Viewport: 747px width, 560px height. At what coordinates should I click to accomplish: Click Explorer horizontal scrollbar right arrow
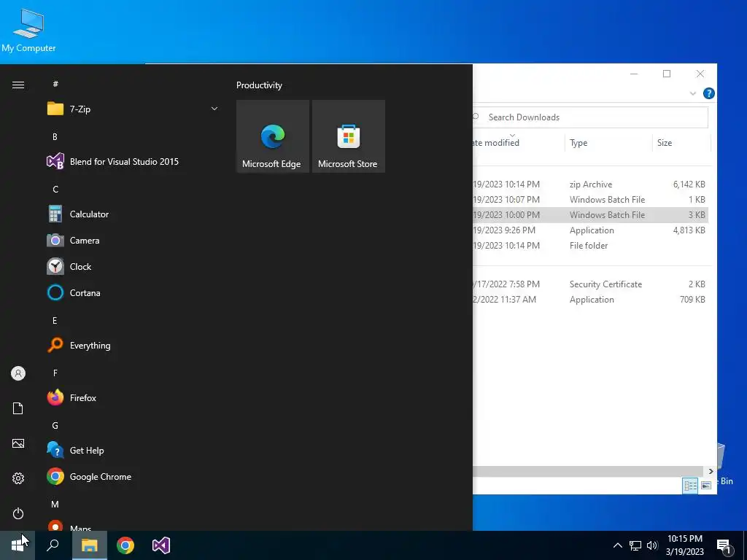(x=711, y=472)
